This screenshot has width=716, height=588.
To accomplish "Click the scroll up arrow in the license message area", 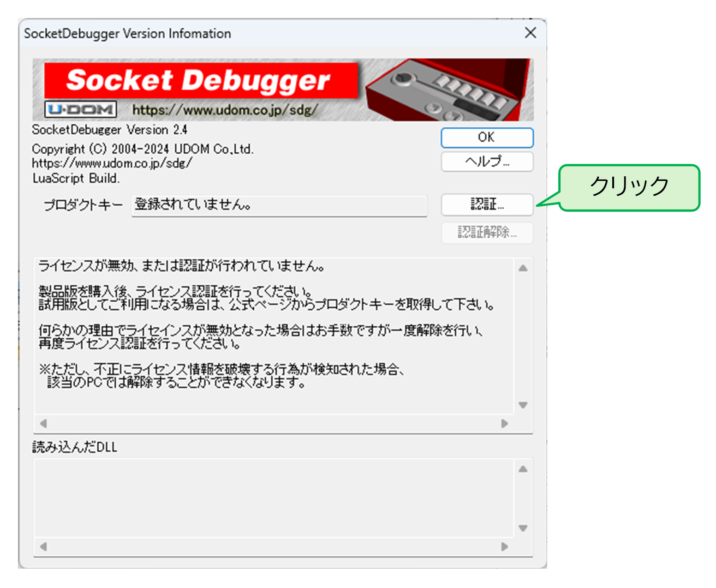I will [523, 267].
